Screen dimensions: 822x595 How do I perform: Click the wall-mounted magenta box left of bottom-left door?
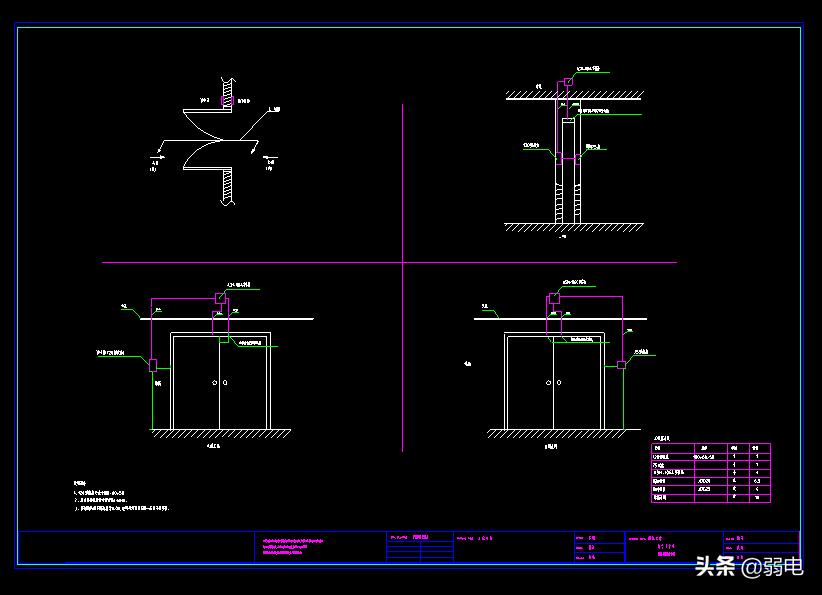[153, 365]
